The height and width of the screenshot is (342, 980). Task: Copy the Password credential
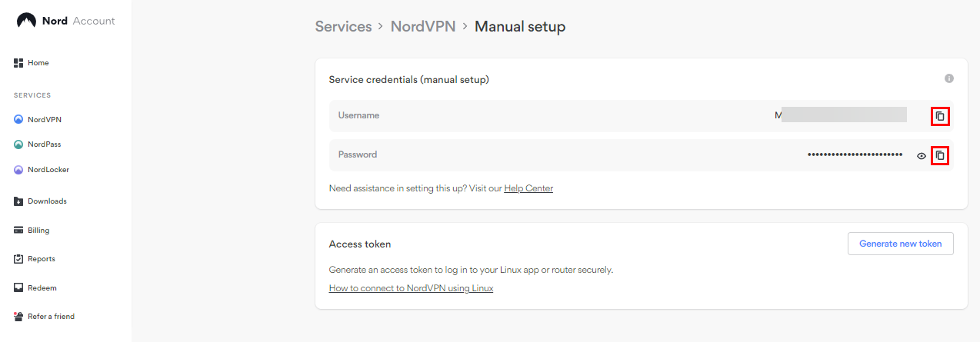pyautogui.click(x=939, y=156)
